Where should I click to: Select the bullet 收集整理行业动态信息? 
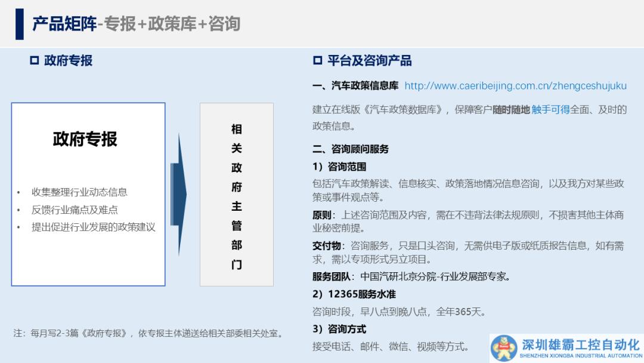coord(79,192)
